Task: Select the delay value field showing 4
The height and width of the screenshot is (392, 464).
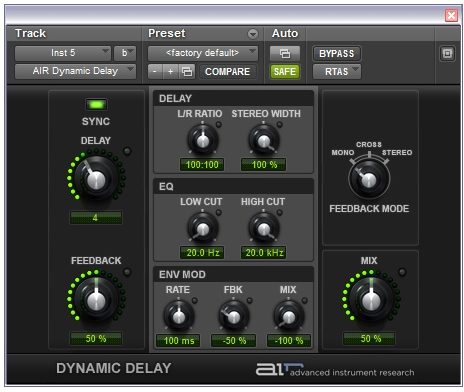Action: point(96,218)
